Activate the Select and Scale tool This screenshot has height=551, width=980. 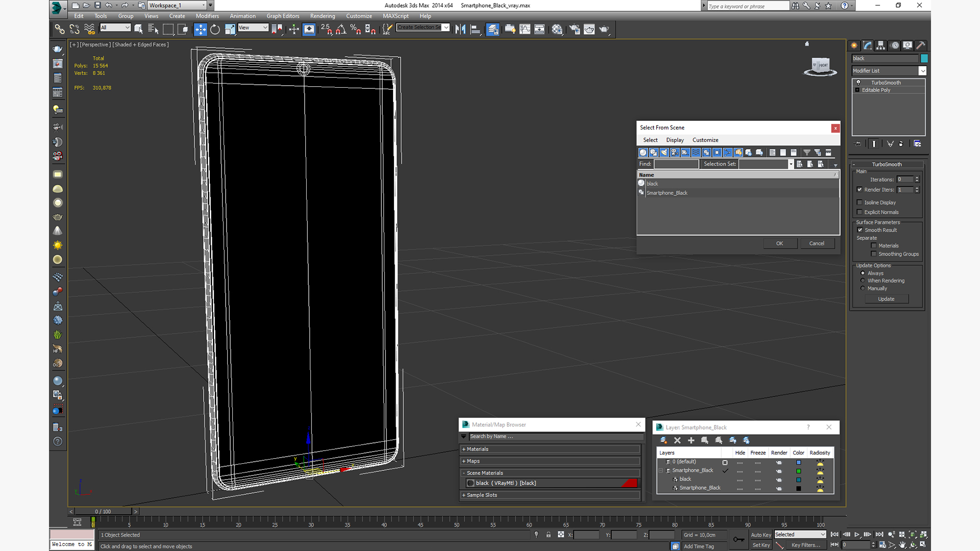point(230,30)
